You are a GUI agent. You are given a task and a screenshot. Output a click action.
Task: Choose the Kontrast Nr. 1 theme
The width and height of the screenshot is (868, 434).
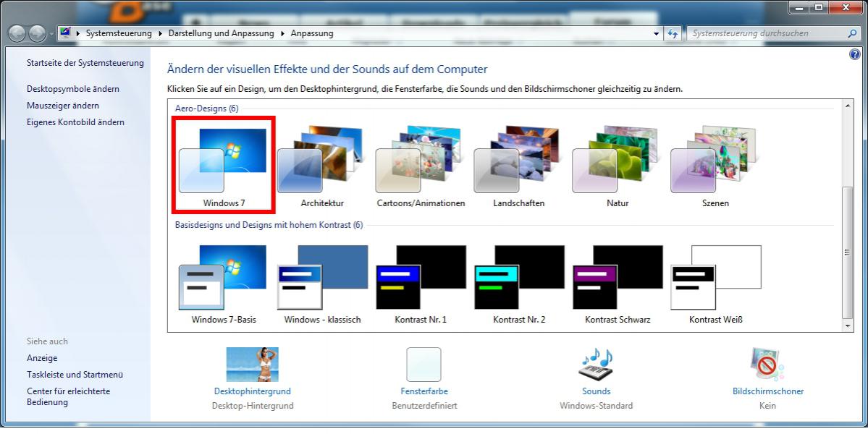[421, 284]
